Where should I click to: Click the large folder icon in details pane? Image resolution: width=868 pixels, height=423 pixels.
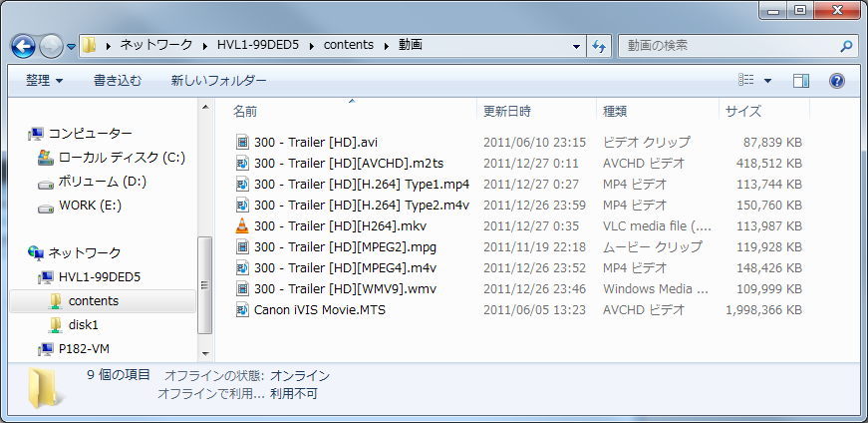point(44,387)
